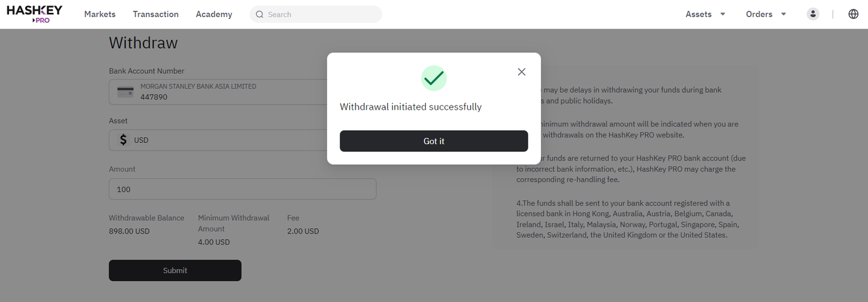Screen dimensions: 868x302
Task: Go to the Academy page
Action: point(214,14)
